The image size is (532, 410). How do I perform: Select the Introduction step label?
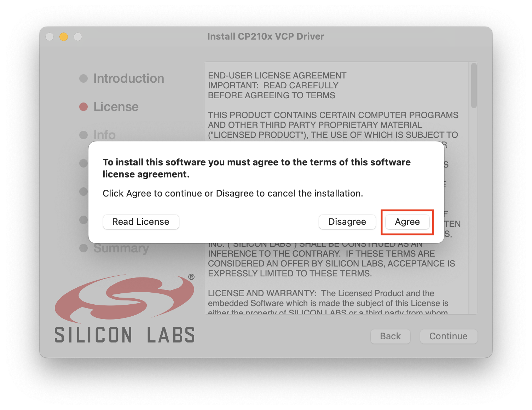[x=129, y=78]
